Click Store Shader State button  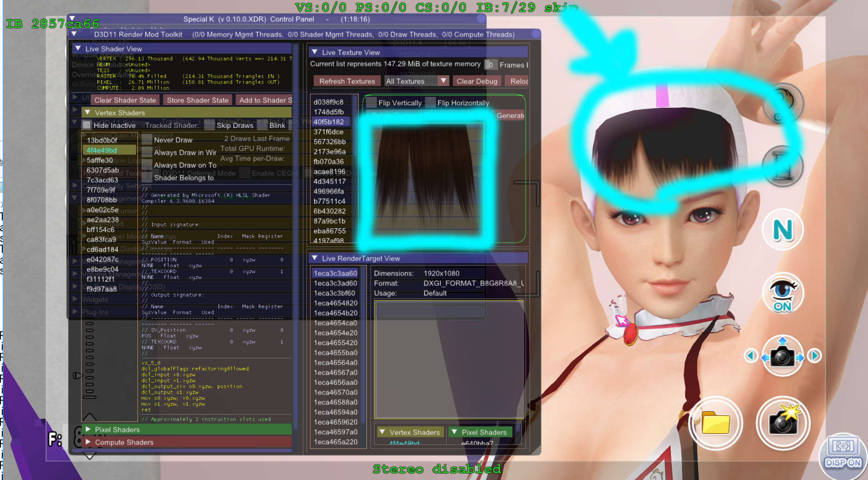pos(198,100)
